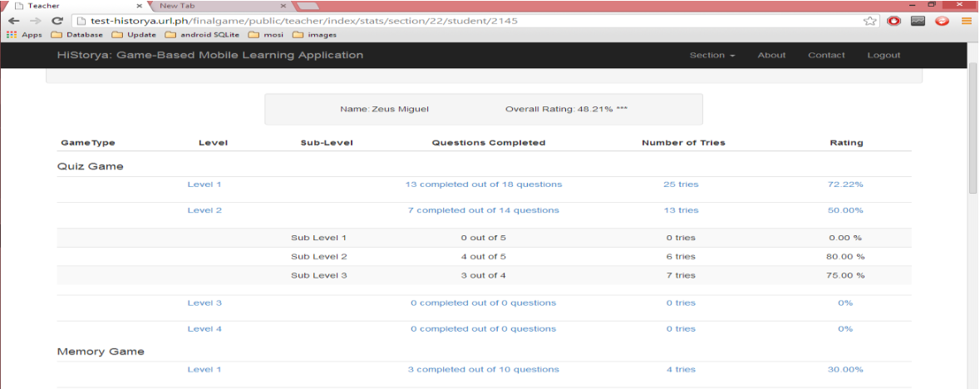Screen dimensions: 980x389
Task: Open the Update bookmark folder
Action: (134, 35)
